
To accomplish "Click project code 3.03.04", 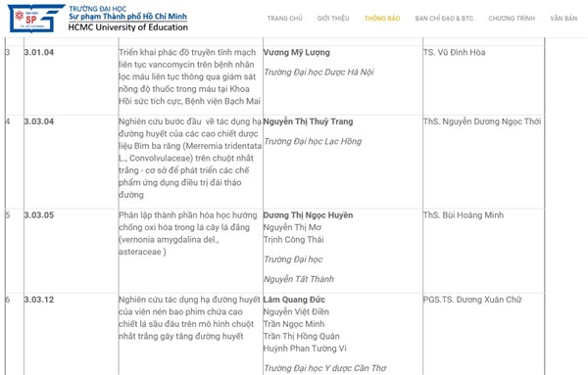I will coord(39,121).
